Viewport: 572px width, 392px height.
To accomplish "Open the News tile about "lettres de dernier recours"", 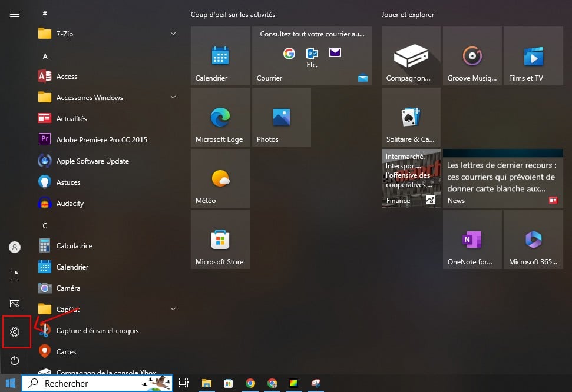I will tap(503, 178).
